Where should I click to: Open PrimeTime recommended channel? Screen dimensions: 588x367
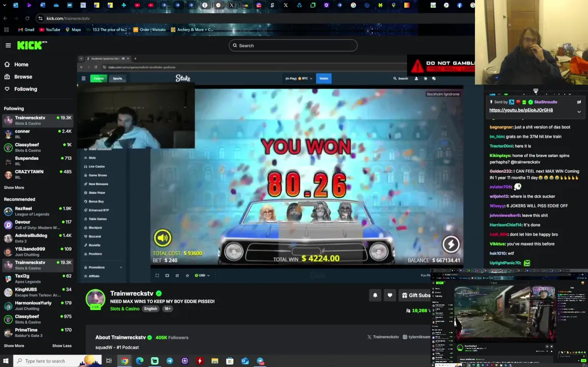pyautogui.click(x=38, y=332)
